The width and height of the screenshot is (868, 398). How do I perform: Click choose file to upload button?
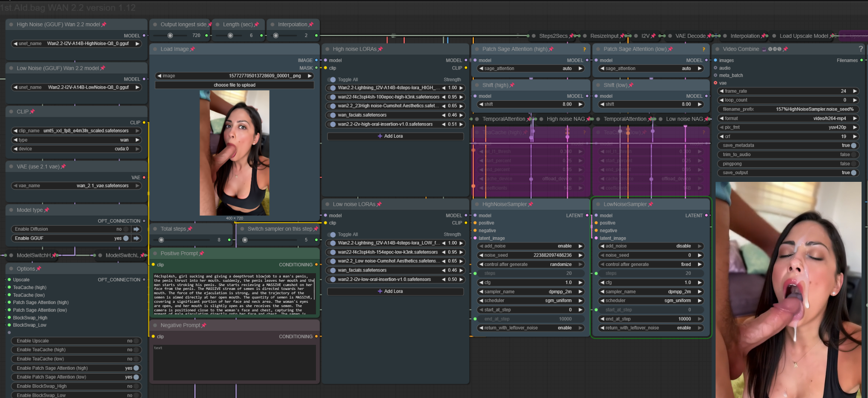point(234,85)
